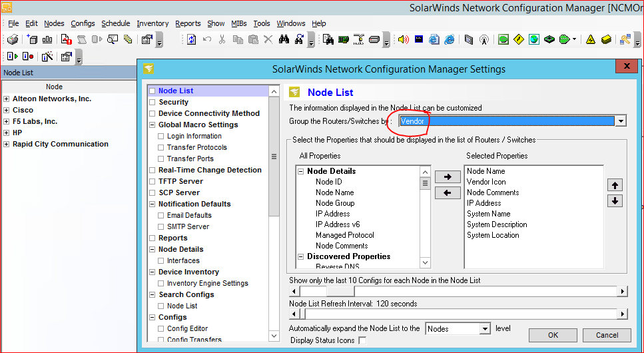644x353 pixels.
Task: Click the info play icon in second toolbar row
Action: (13, 57)
